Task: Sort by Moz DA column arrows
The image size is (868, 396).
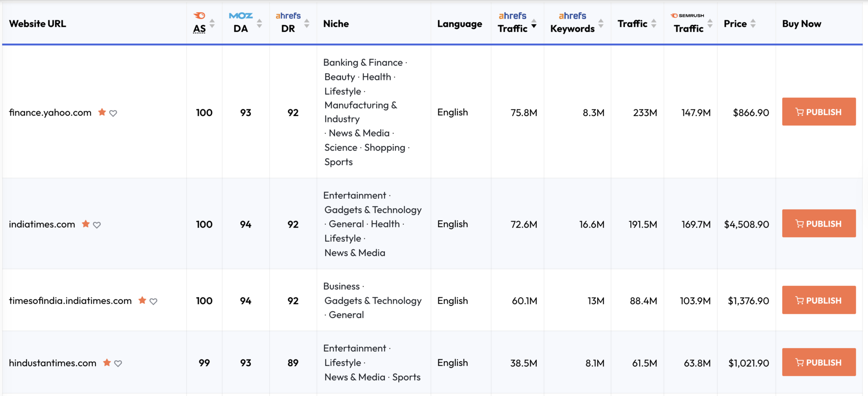Action: tap(259, 23)
